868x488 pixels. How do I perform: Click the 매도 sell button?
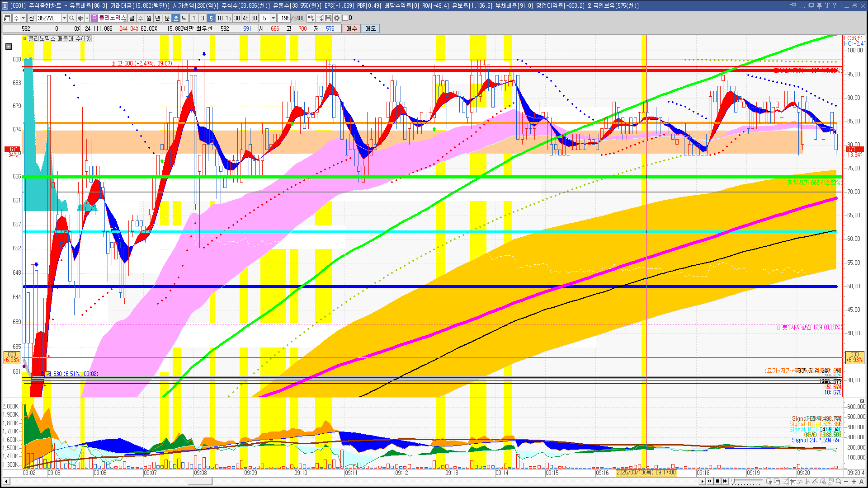pos(371,28)
